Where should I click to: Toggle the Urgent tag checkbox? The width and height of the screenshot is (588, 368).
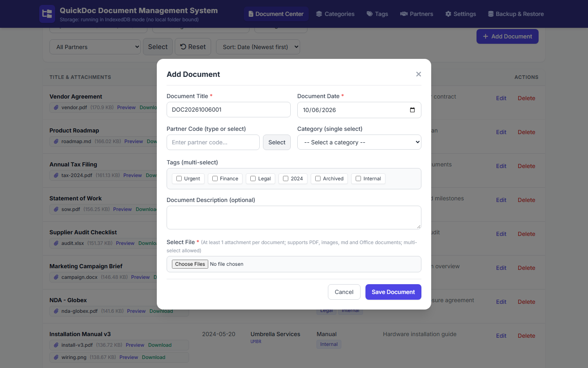pyautogui.click(x=179, y=179)
